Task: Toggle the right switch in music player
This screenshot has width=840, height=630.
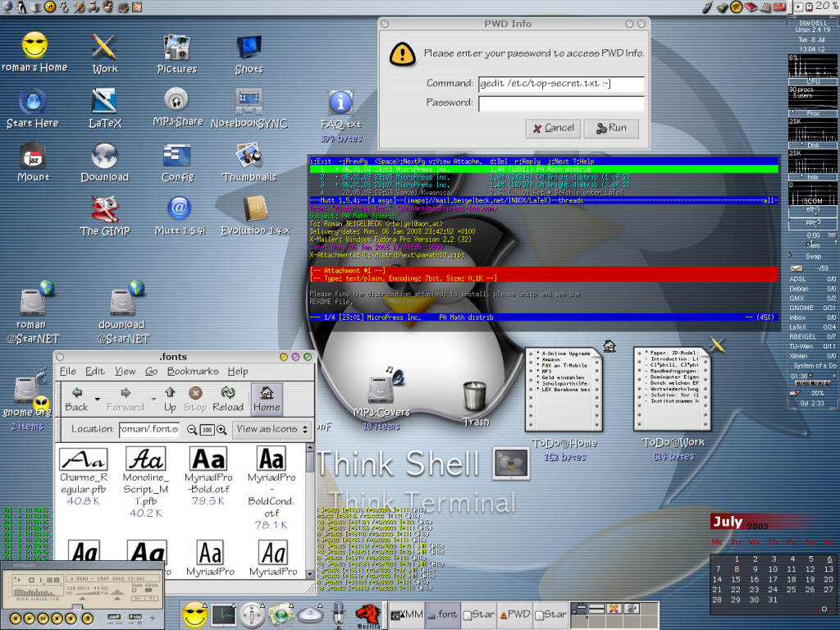Action: pyautogui.click(x=135, y=618)
